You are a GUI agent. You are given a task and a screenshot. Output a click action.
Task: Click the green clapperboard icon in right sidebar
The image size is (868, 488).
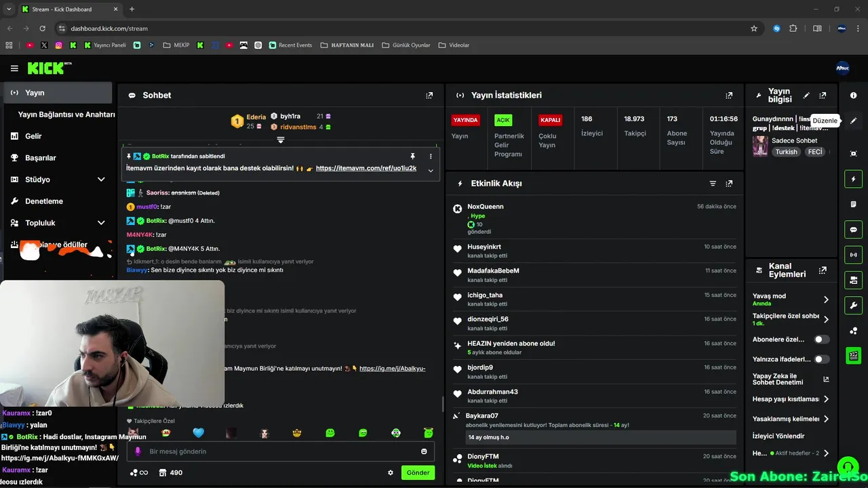coord(854,355)
